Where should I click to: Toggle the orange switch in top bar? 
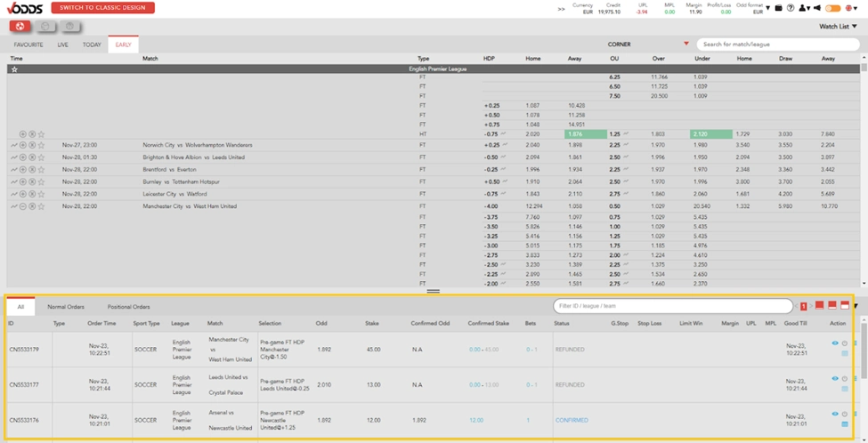(x=832, y=8)
